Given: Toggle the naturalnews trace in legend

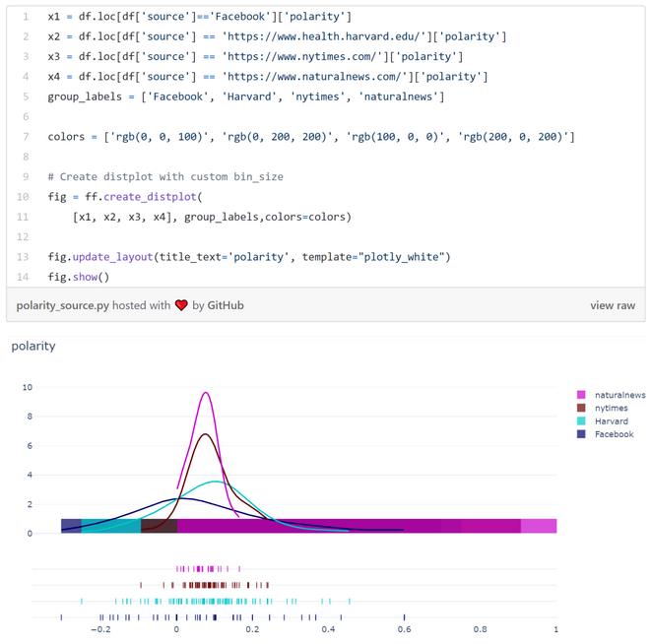Looking at the screenshot, I should [x=619, y=395].
